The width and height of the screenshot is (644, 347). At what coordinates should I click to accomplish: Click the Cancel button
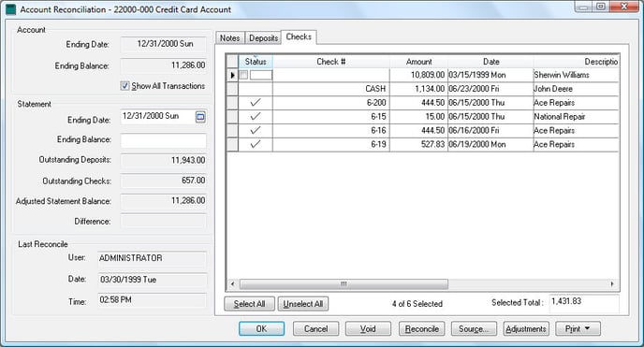click(315, 328)
